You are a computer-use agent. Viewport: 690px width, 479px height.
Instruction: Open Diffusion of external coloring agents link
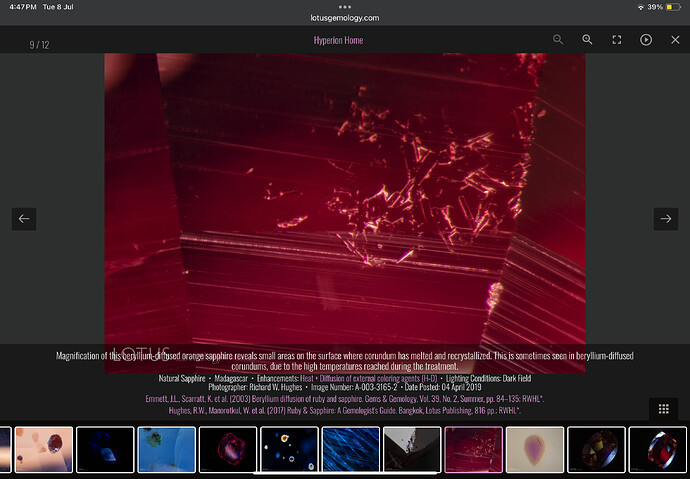click(x=378, y=378)
